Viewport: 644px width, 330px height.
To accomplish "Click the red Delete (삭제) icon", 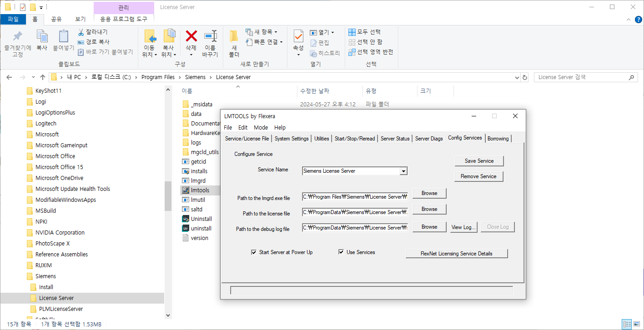I will (191, 36).
